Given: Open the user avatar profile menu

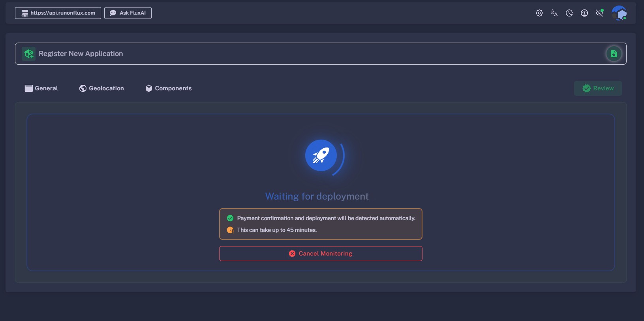Looking at the screenshot, I should point(619,13).
